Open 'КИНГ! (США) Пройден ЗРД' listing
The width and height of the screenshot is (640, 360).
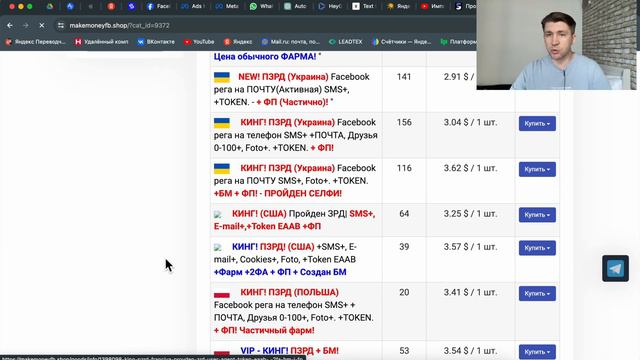coord(294,220)
